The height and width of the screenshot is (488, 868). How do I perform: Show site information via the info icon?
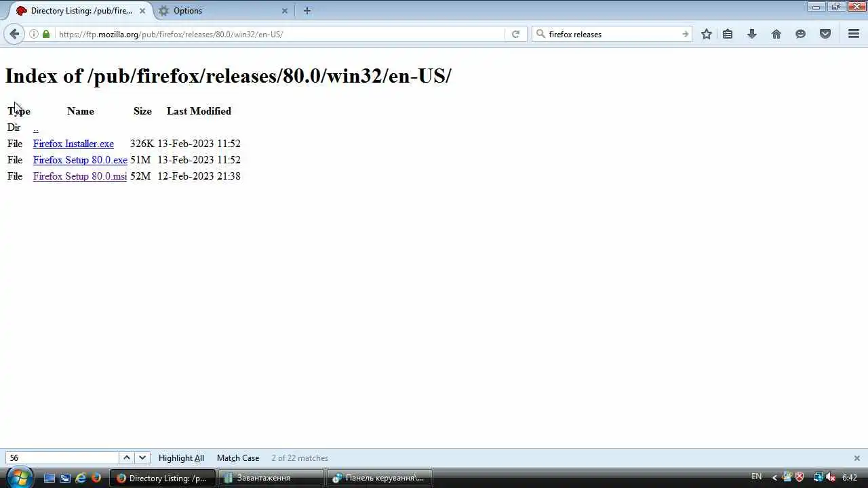point(33,34)
